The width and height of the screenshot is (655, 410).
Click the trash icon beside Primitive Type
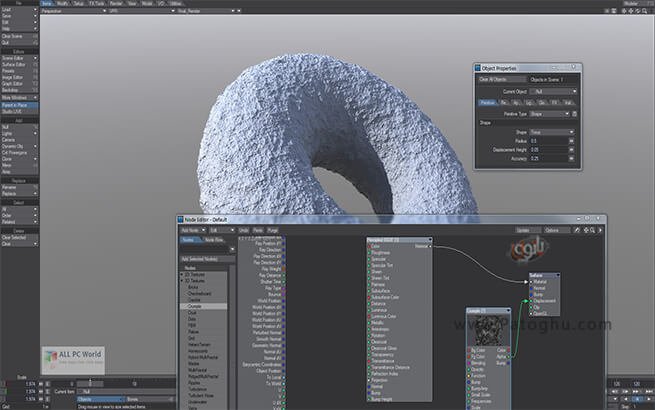pos(576,113)
